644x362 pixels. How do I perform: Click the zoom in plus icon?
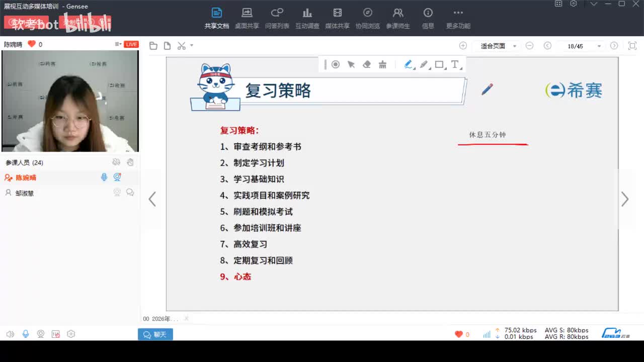(463, 46)
